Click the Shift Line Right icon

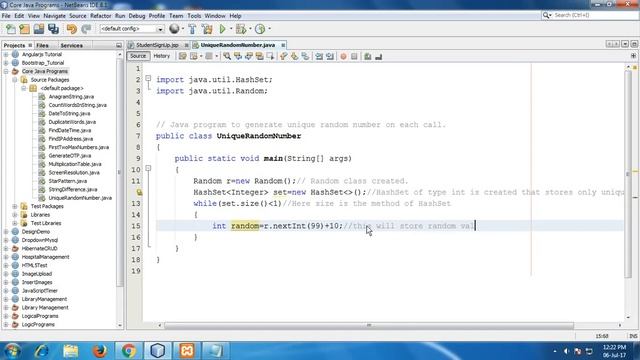click(330, 56)
